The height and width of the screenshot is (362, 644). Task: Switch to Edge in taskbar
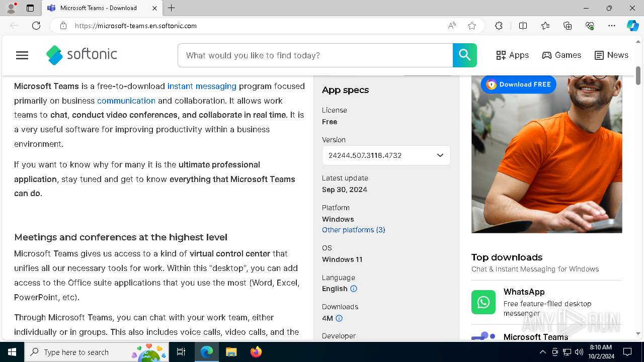click(207, 352)
